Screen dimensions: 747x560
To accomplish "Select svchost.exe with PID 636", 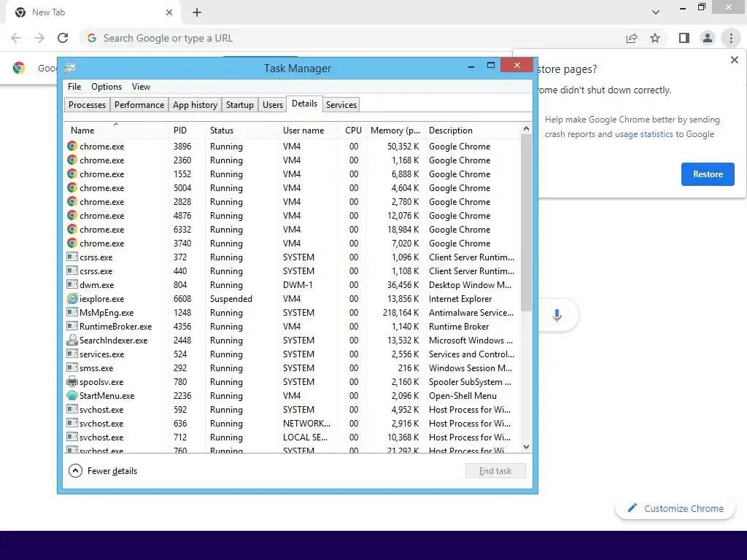I will [x=292, y=424].
